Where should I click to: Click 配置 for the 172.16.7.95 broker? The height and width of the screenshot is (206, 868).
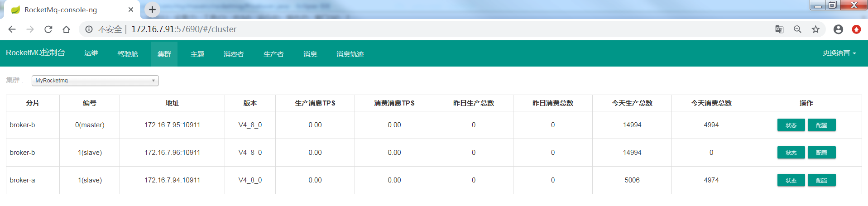[x=822, y=125]
